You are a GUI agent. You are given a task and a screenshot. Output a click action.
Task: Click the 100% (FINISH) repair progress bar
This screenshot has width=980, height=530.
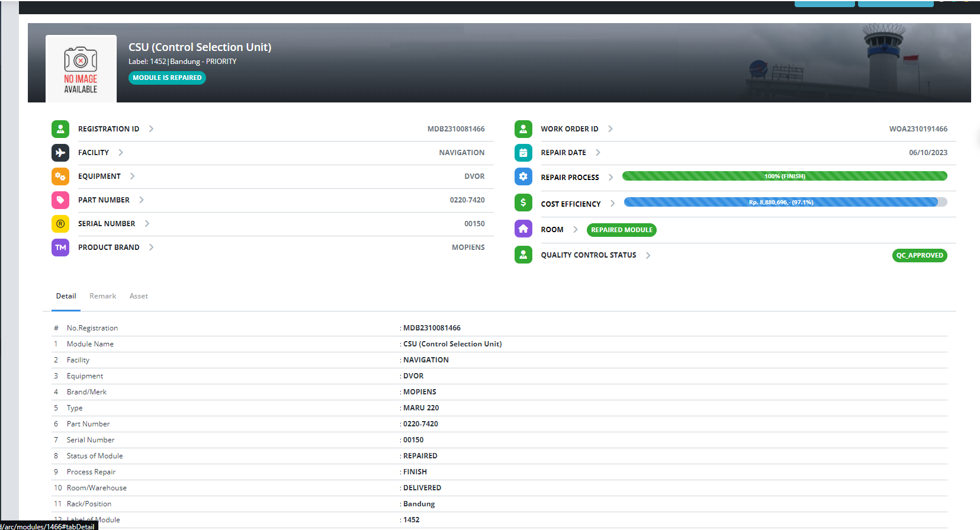(x=785, y=176)
